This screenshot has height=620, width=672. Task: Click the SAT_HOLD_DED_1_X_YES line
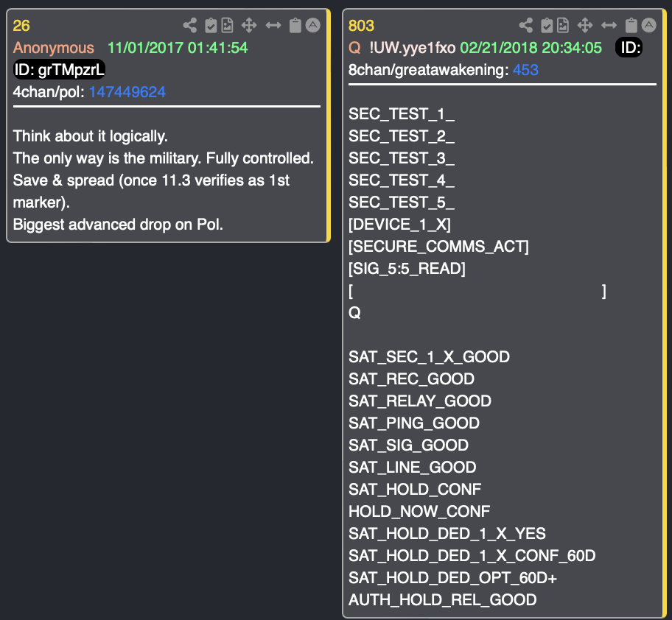click(x=447, y=534)
